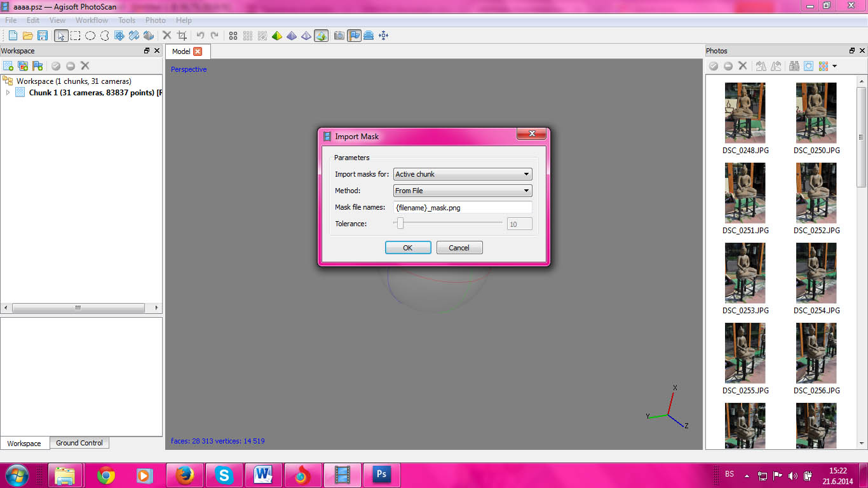The height and width of the screenshot is (488, 868).
Task: Open Photoshop from taskbar
Action: click(382, 475)
